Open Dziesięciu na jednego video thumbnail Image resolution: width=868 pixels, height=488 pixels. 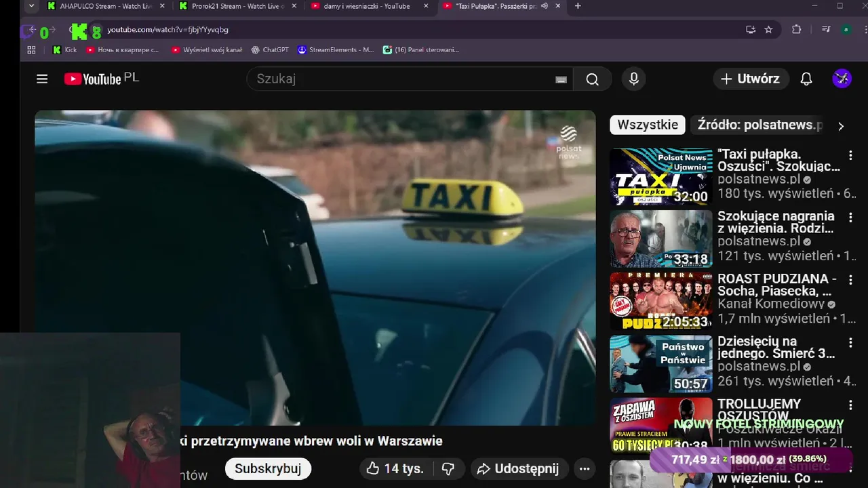pos(660,364)
